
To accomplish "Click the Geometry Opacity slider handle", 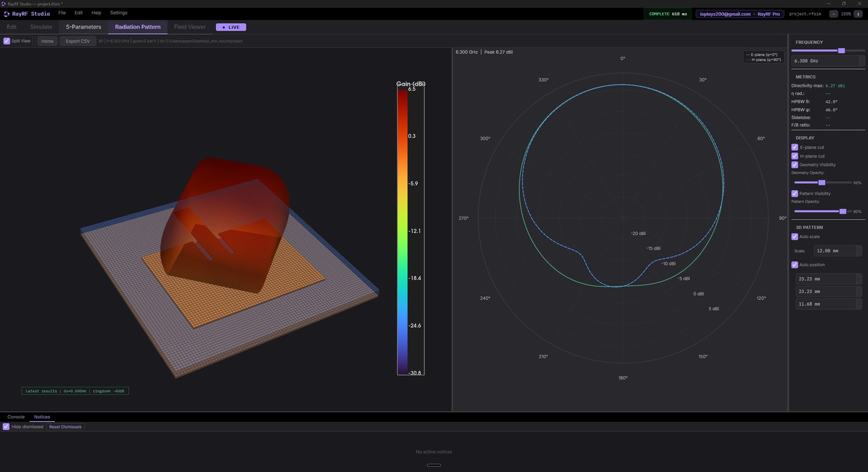I will pyautogui.click(x=822, y=182).
